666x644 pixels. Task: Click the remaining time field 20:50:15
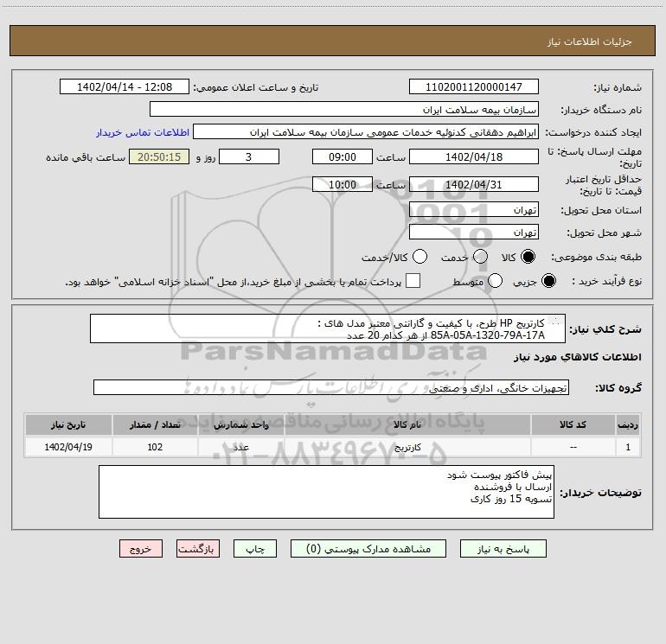point(159,156)
